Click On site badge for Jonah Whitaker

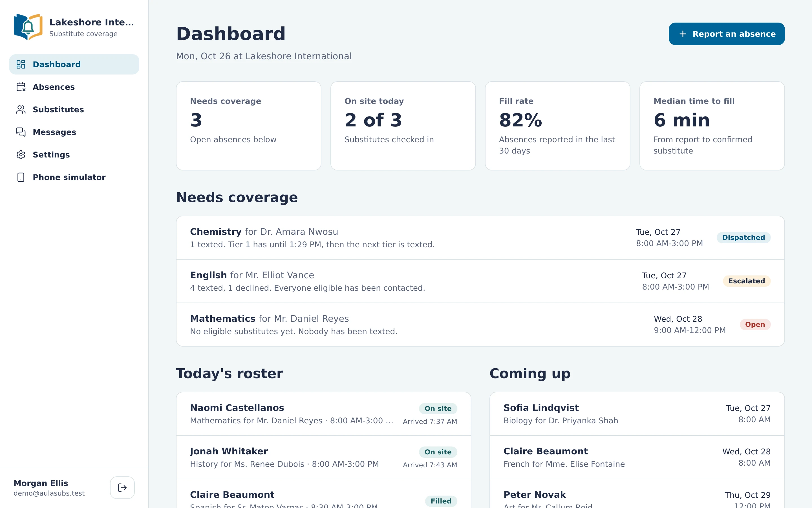point(438,452)
